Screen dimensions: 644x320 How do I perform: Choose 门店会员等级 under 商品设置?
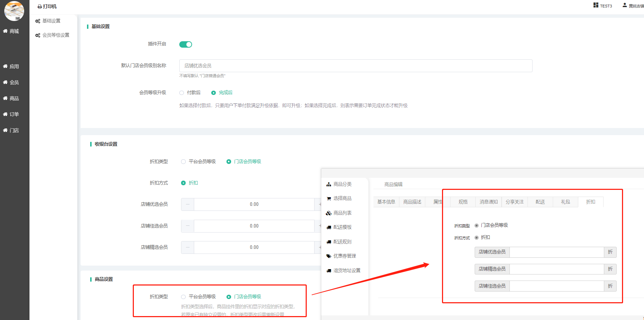[229, 297]
